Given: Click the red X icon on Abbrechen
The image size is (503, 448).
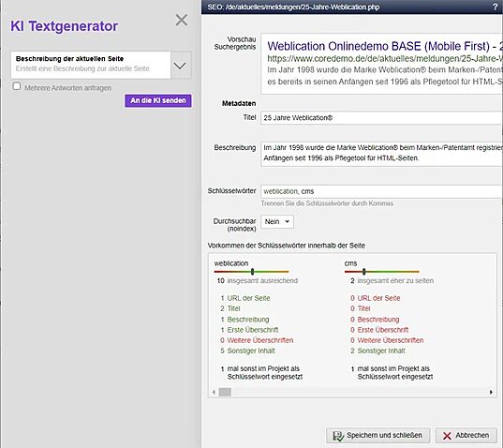Looking at the screenshot, I should 447,436.
